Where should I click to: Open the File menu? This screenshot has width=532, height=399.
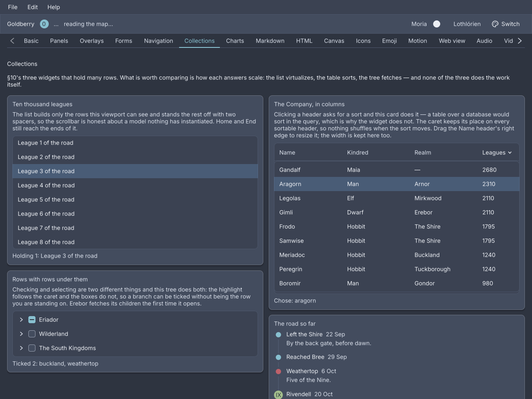[x=13, y=7]
